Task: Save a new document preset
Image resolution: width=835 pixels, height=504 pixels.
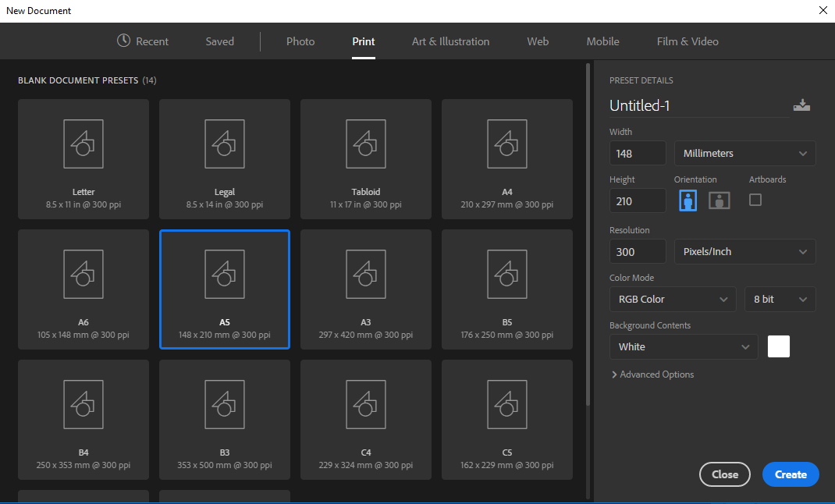Action: point(801,105)
